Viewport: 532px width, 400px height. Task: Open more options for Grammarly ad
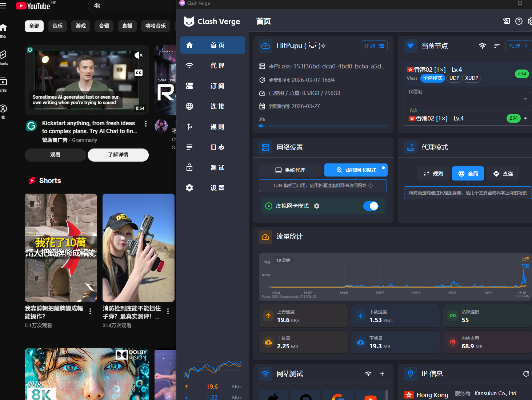pos(146,124)
